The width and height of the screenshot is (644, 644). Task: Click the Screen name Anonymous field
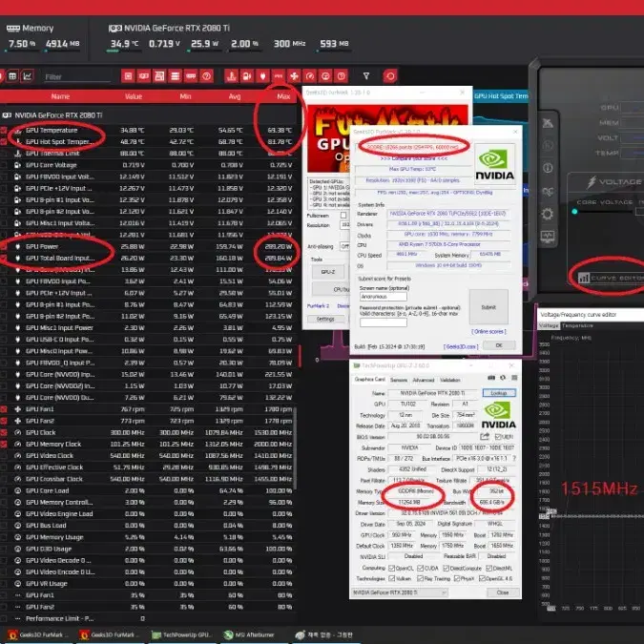point(384,296)
